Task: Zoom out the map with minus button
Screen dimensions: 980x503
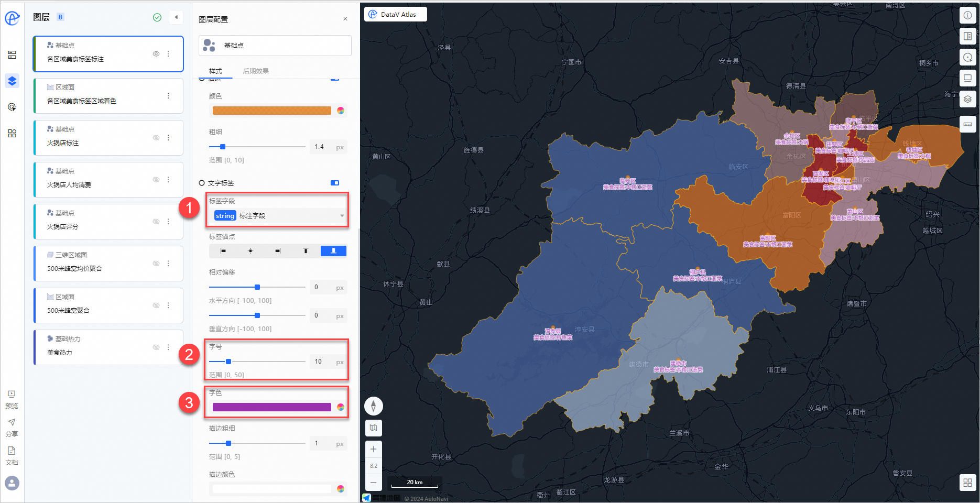Action: 373,482
